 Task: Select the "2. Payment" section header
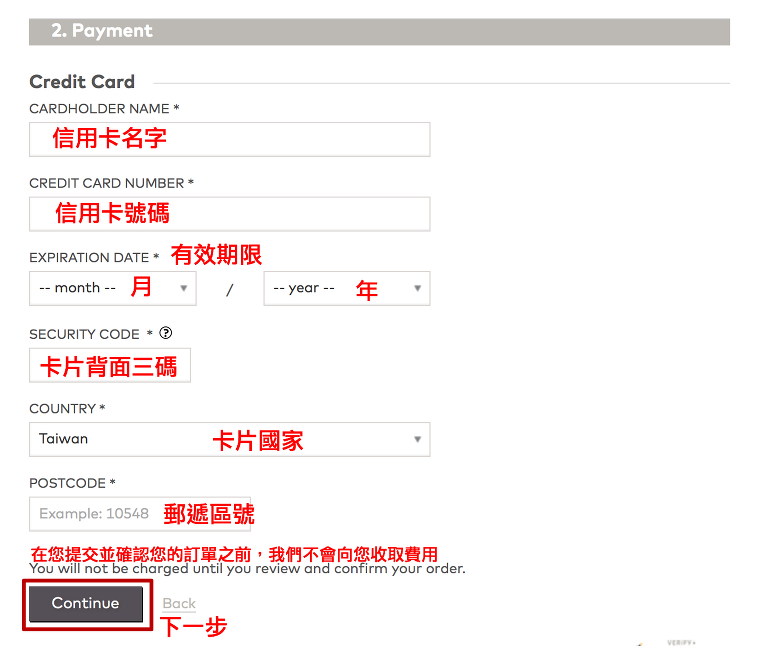tap(101, 31)
